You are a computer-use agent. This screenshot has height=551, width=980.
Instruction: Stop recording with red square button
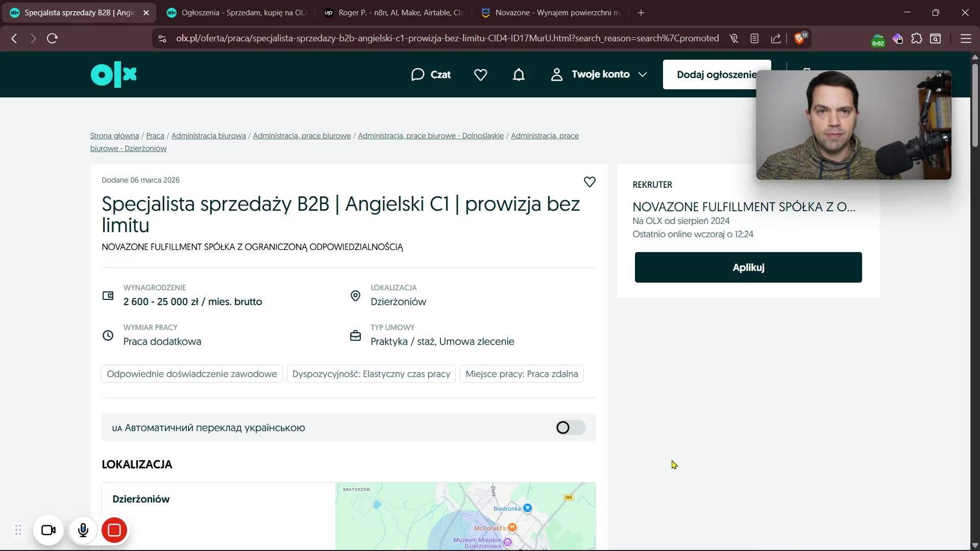click(114, 530)
